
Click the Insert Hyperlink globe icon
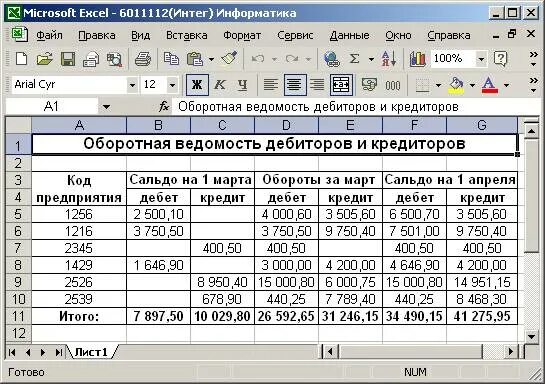[332, 59]
